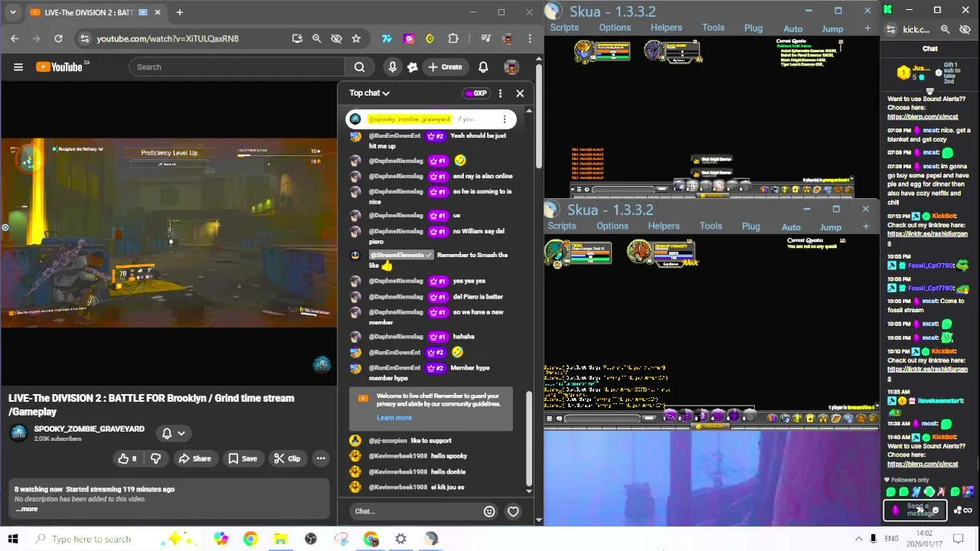This screenshot has width=980, height=551.
Task: Start voice search with the microphone icon
Action: click(x=392, y=67)
